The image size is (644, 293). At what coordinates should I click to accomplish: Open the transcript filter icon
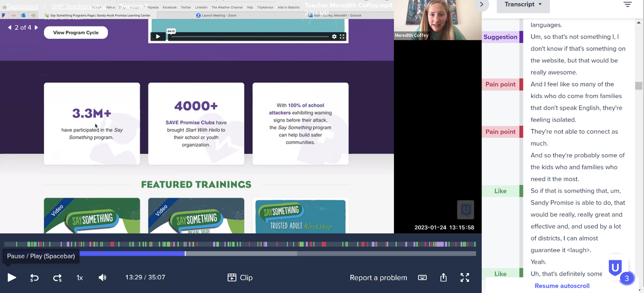628,5
